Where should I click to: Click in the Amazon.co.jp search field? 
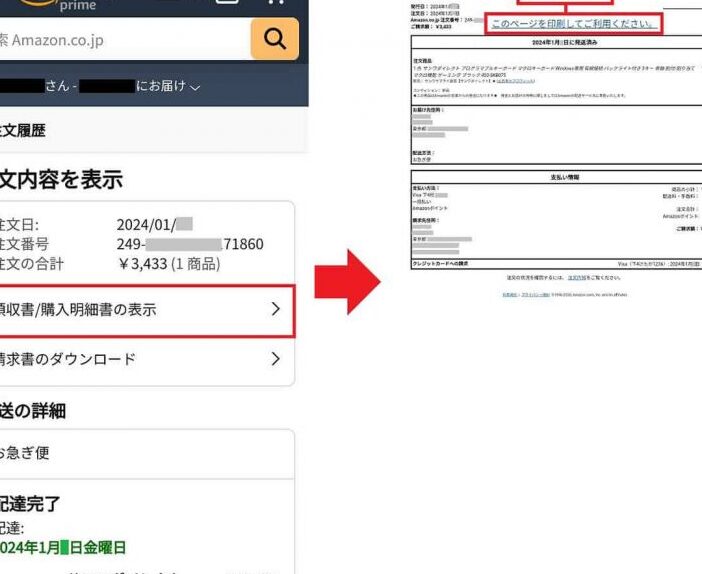tap(120, 41)
